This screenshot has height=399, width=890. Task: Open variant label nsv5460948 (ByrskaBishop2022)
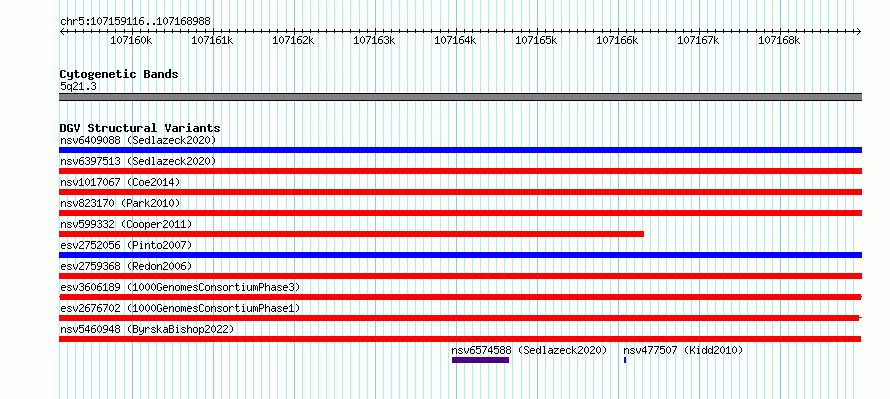pyautogui.click(x=147, y=329)
